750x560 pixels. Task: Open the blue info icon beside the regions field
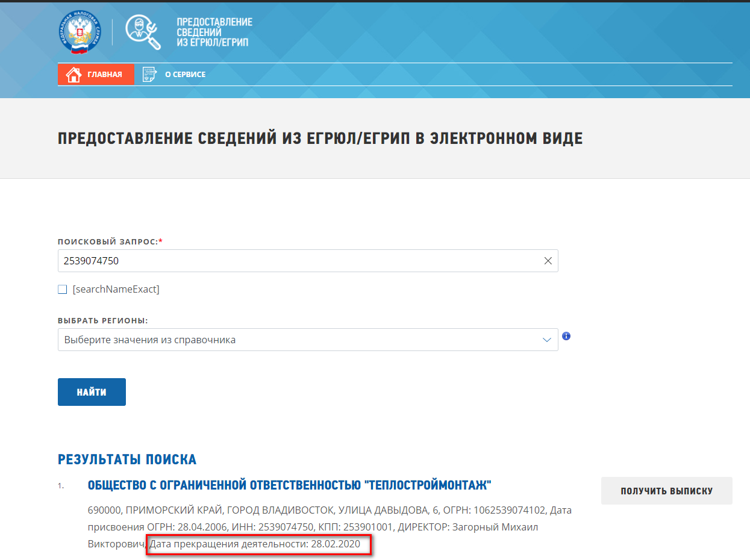pyautogui.click(x=566, y=336)
